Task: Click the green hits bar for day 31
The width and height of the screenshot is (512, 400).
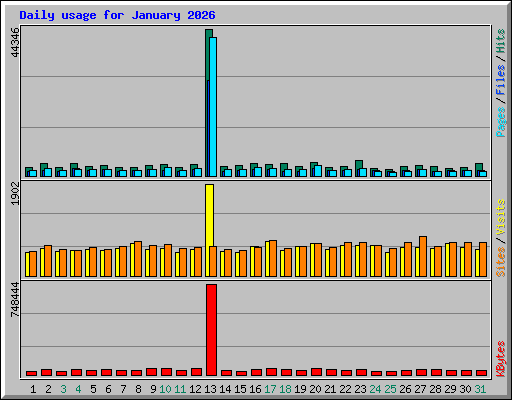Action: (x=479, y=167)
